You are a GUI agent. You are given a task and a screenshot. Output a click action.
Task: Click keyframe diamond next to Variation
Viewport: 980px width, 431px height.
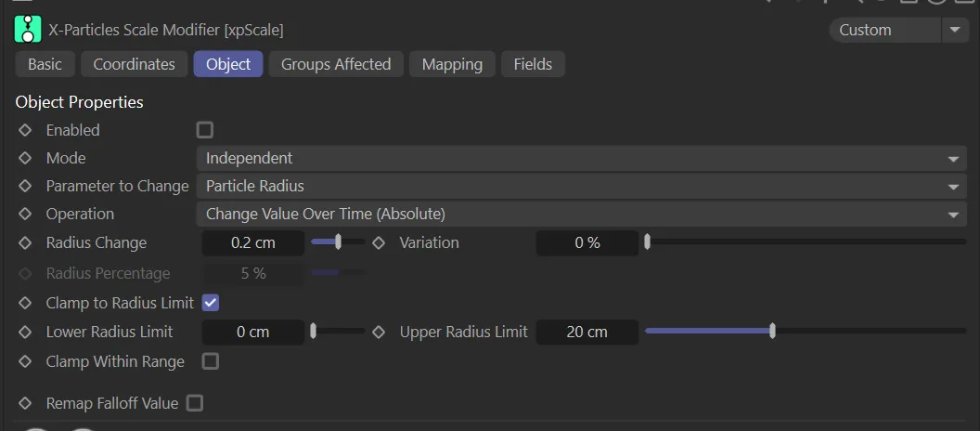click(x=379, y=242)
